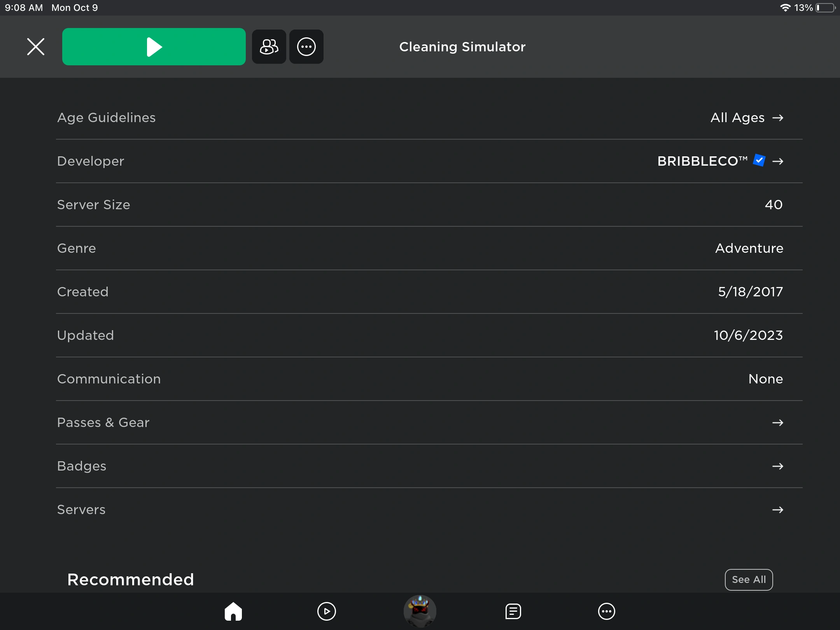Open the Discover play-circle tab in bottom bar
The image size is (840, 630).
coord(327,611)
